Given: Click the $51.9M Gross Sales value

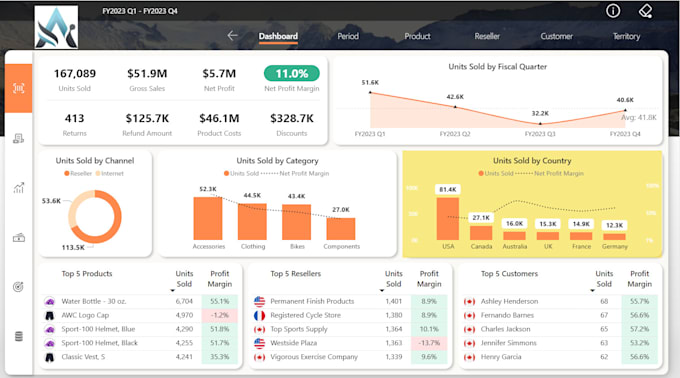Looking at the screenshot, I should click(x=147, y=74).
